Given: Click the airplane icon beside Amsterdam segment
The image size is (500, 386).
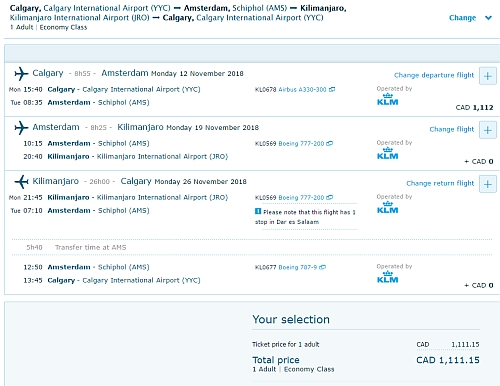Looking at the screenshot, I should tap(21, 127).
